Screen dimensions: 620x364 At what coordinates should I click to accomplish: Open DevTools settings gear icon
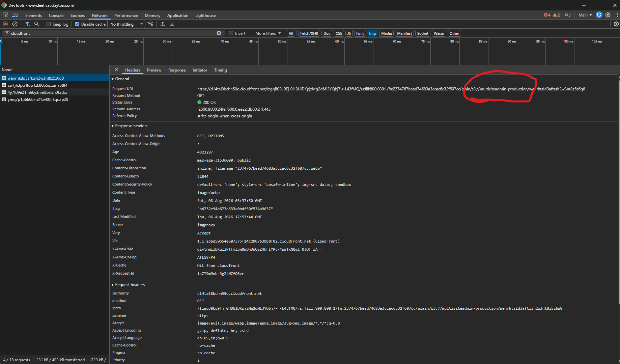[x=608, y=15]
